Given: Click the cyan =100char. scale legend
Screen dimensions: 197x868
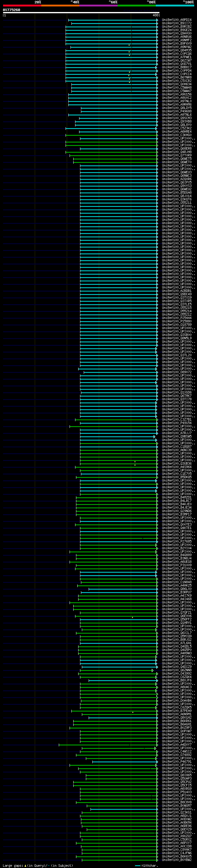Looking at the screenshot, I should point(146,866).
